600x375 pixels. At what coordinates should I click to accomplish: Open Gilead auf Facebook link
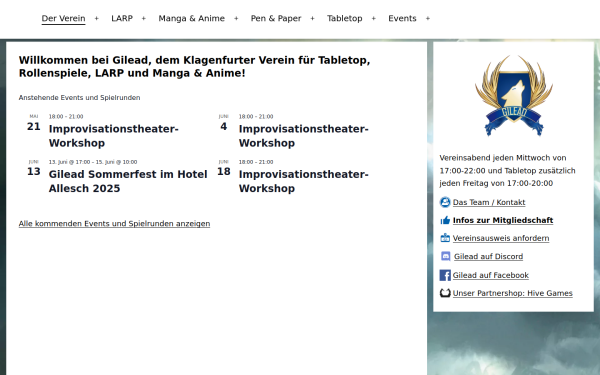[491, 275]
